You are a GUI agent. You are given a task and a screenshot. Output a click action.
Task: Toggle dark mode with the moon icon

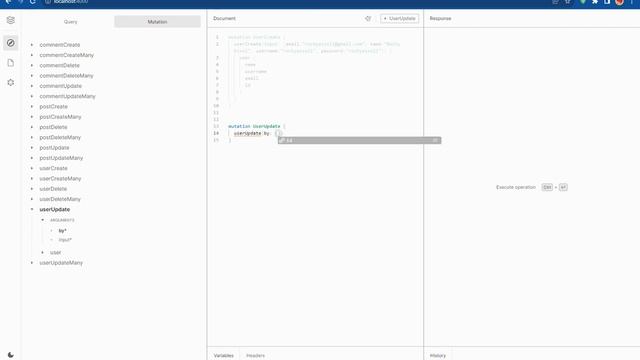(11, 355)
